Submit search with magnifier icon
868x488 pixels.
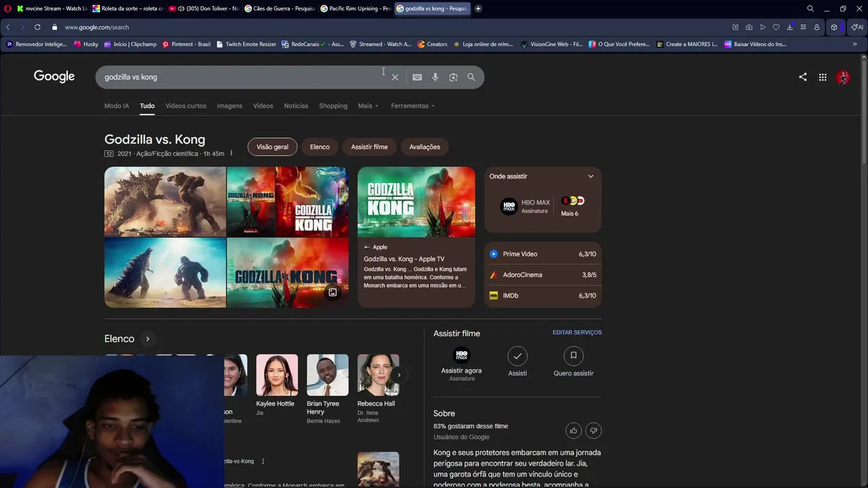click(471, 77)
